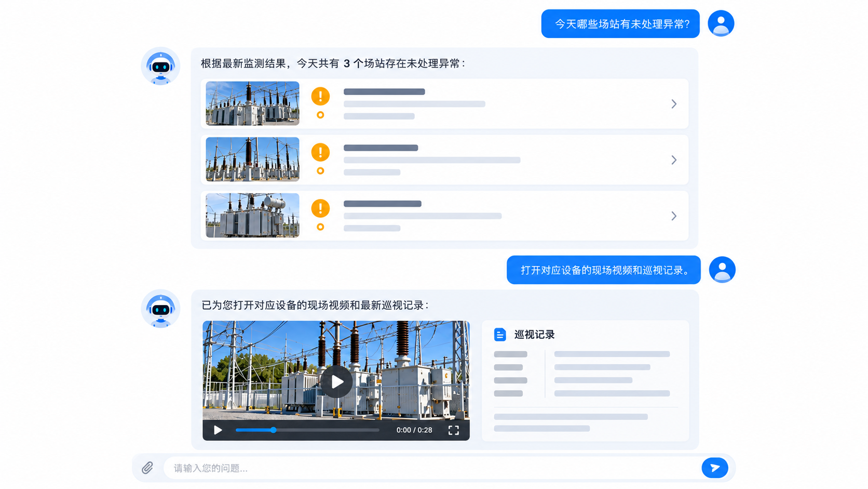Click the user avatar beside 打开对应设备的现场视频和巡视记录
The width and height of the screenshot is (868, 489).
pos(722,270)
